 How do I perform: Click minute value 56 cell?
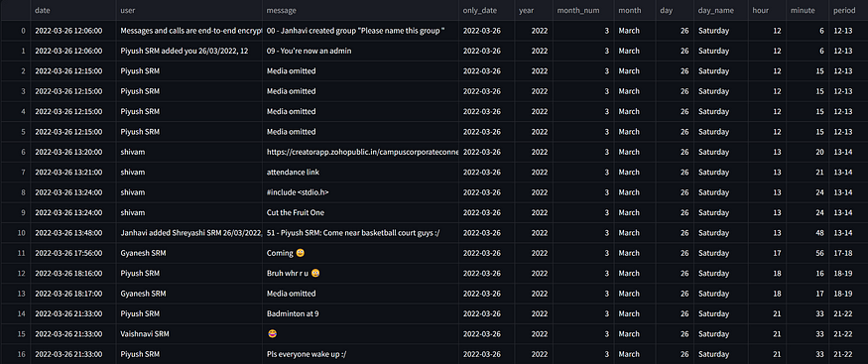click(x=807, y=253)
